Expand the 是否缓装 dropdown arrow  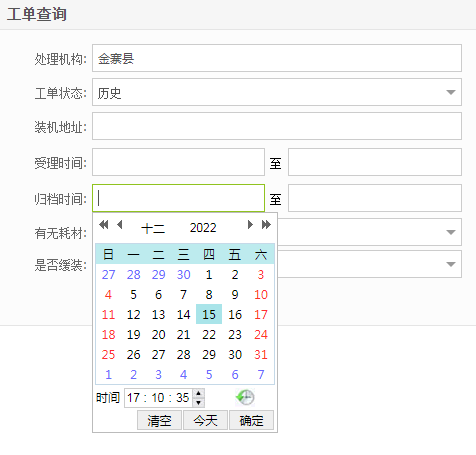[x=451, y=264]
